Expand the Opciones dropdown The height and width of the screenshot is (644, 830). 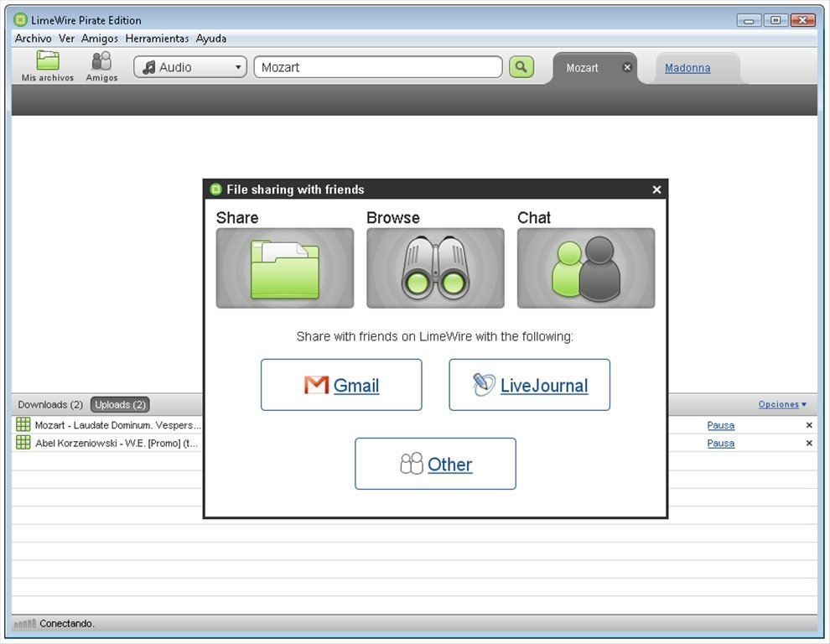tap(782, 404)
